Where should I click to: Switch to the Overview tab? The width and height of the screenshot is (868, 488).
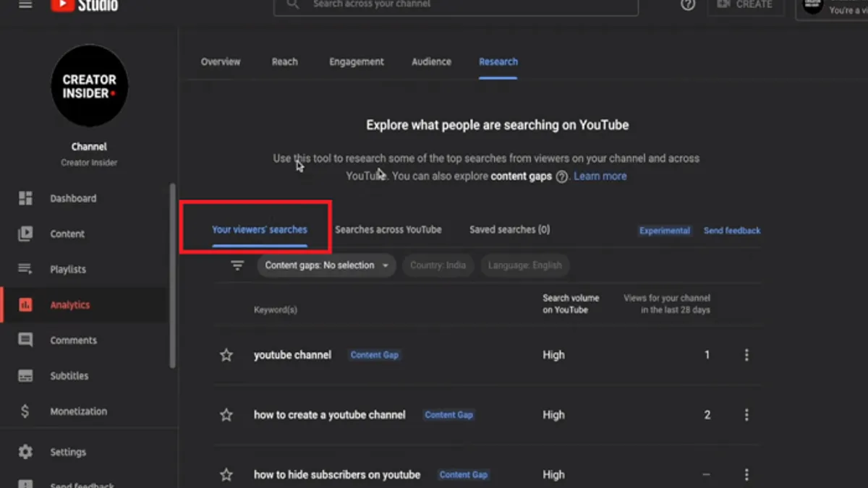click(221, 61)
